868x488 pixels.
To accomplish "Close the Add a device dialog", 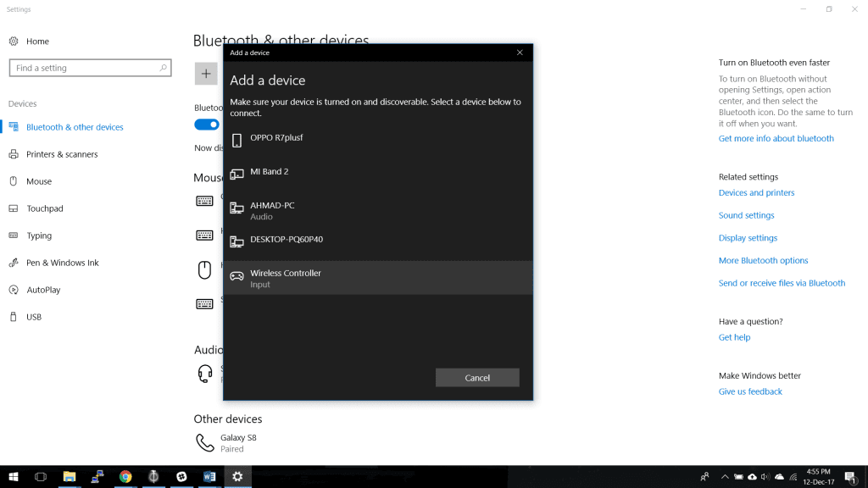I will (520, 53).
